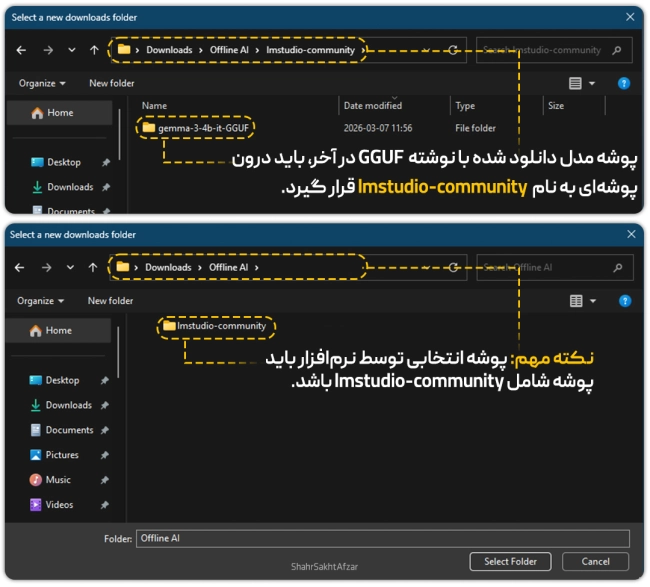Open address history dropdown in upper dialog

click(426, 50)
